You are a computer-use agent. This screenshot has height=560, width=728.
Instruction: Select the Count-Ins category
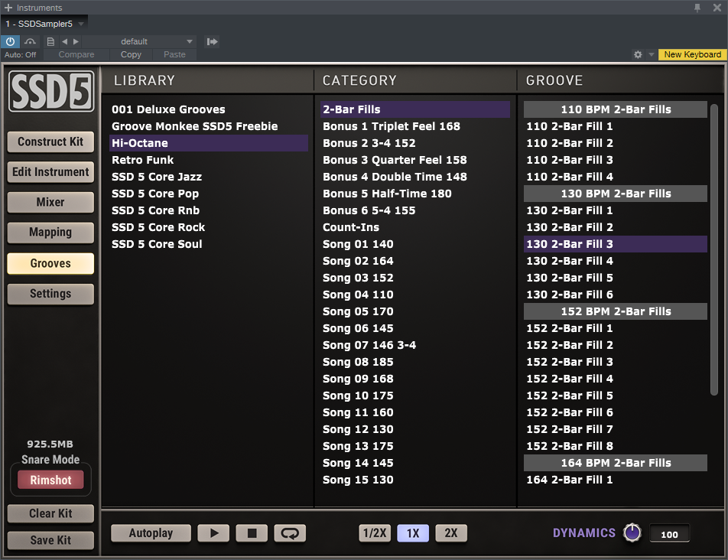point(415,227)
